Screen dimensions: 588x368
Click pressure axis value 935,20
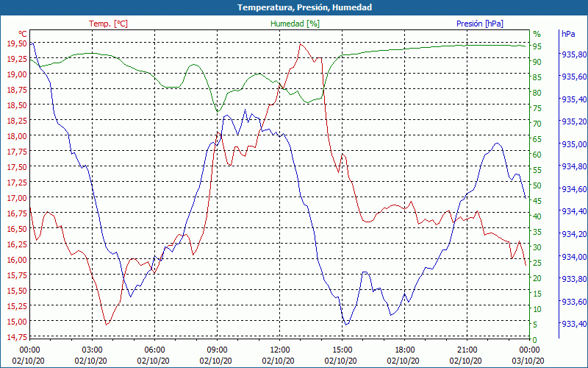(574, 121)
